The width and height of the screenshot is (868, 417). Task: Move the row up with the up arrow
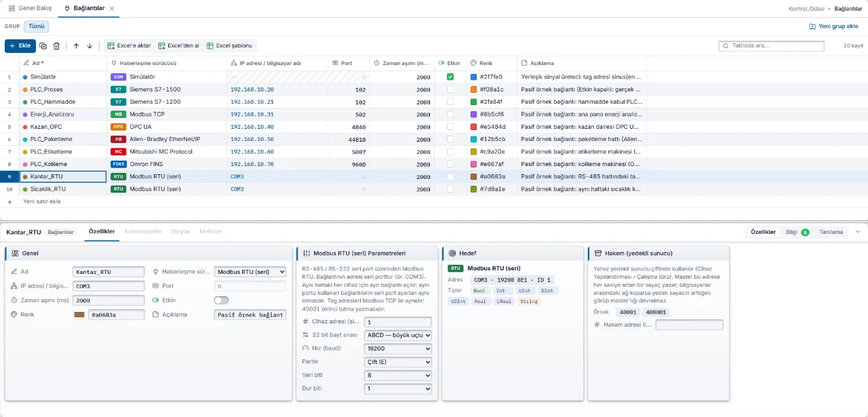click(x=76, y=46)
